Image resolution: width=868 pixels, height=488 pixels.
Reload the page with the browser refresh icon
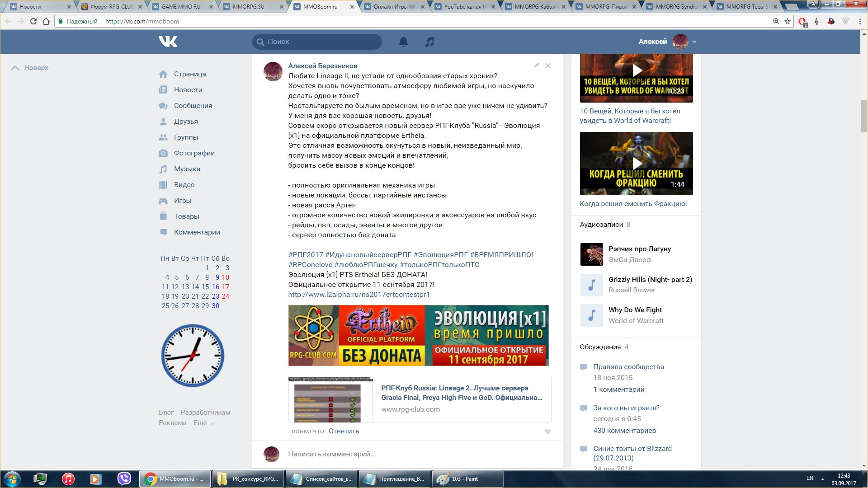click(33, 21)
